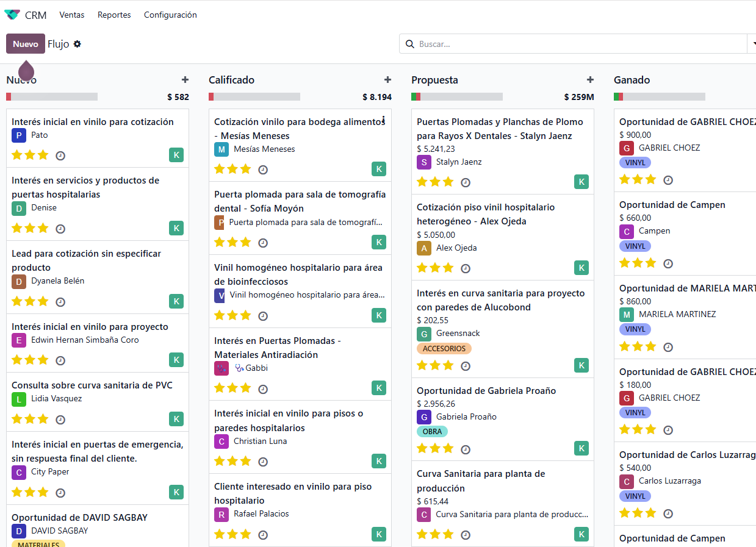
Task: Click the Calificado column progress bar
Action: pyautogui.click(x=254, y=96)
